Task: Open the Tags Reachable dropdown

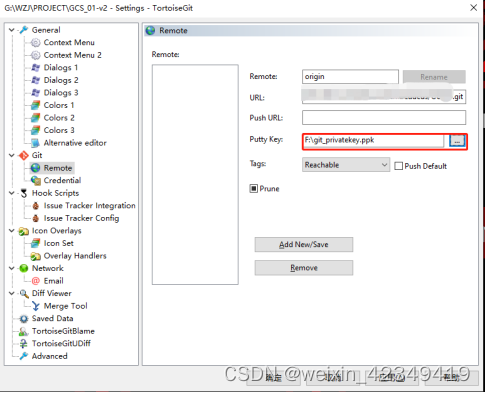Action: pos(346,165)
